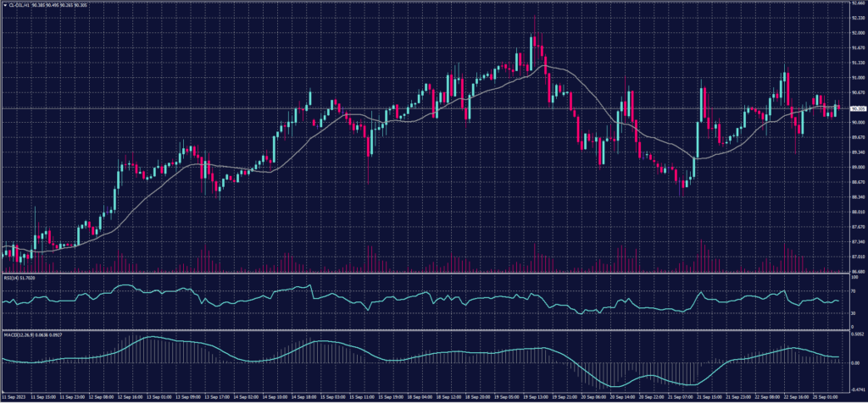Click the MACD 0.5052 scale label

click(x=858, y=334)
